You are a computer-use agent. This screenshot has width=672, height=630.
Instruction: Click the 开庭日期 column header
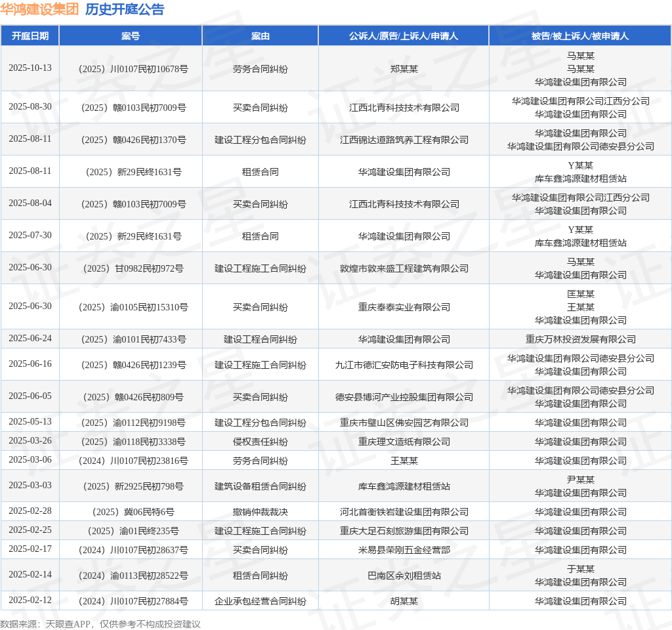point(30,36)
